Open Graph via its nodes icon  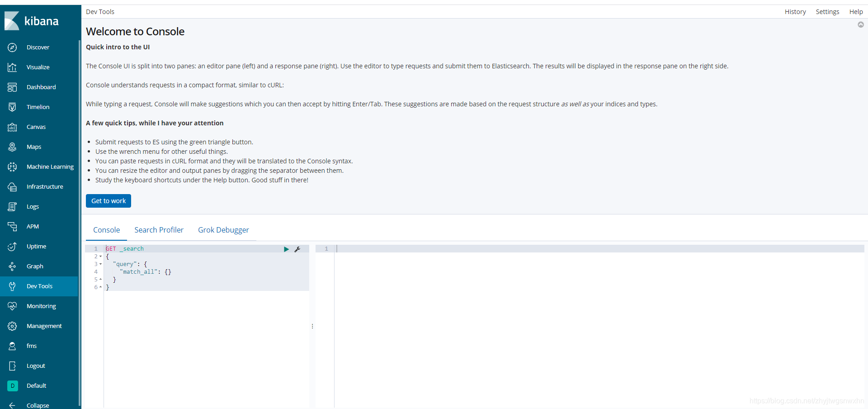coord(12,266)
